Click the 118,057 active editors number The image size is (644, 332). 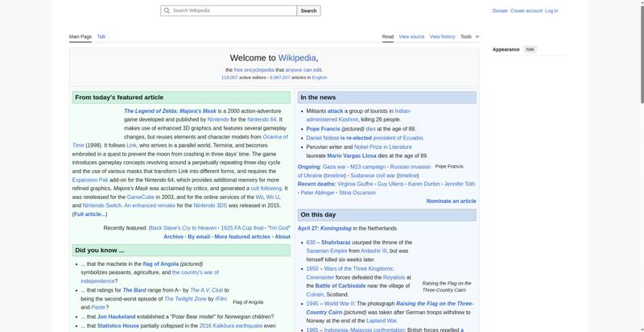click(x=229, y=77)
